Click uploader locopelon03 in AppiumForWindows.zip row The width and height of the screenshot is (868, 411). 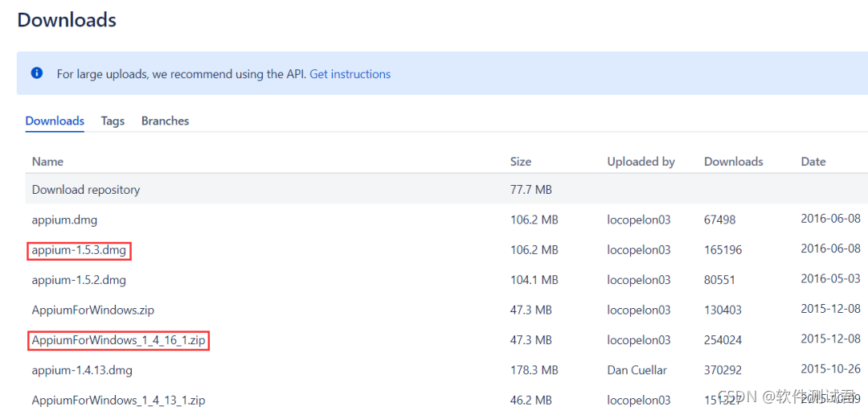pyautogui.click(x=639, y=310)
